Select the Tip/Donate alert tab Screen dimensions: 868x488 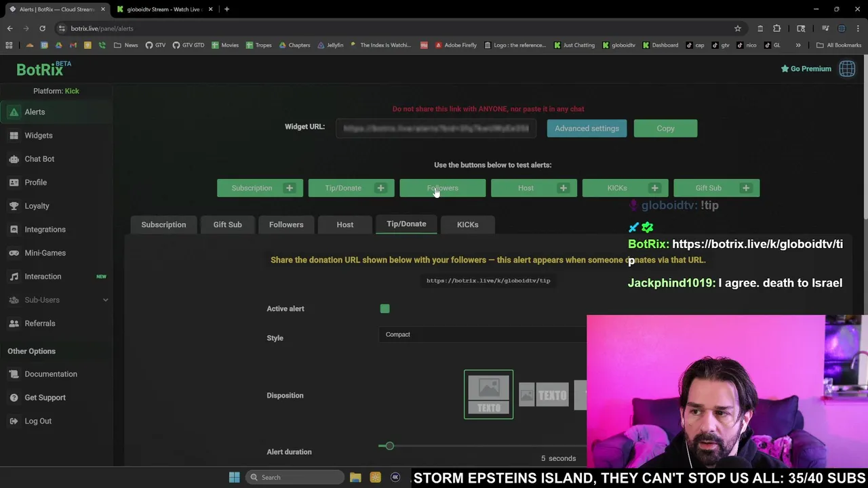[x=406, y=224]
